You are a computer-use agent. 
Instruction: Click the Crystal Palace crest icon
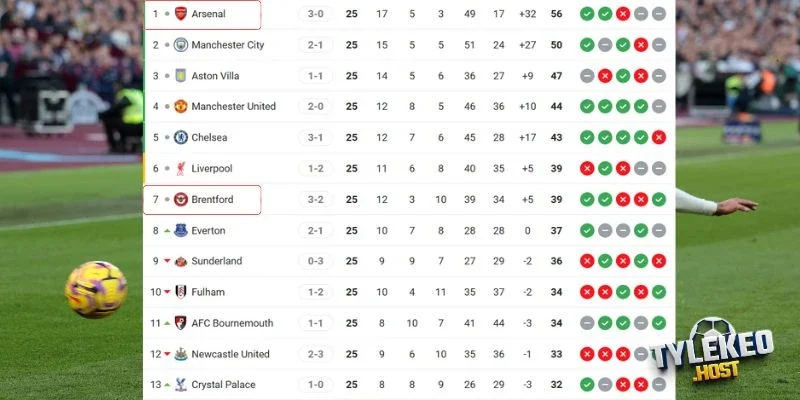pyautogui.click(x=181, y=385)
